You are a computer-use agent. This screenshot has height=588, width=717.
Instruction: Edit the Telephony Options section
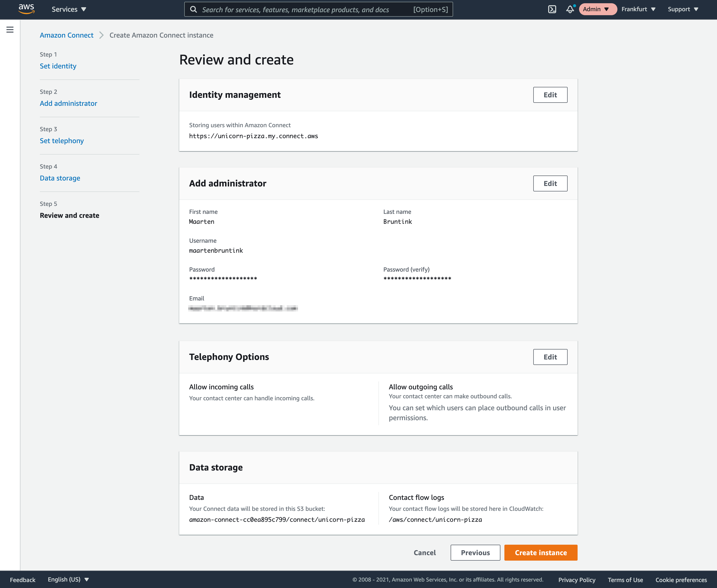pos(550,357)
